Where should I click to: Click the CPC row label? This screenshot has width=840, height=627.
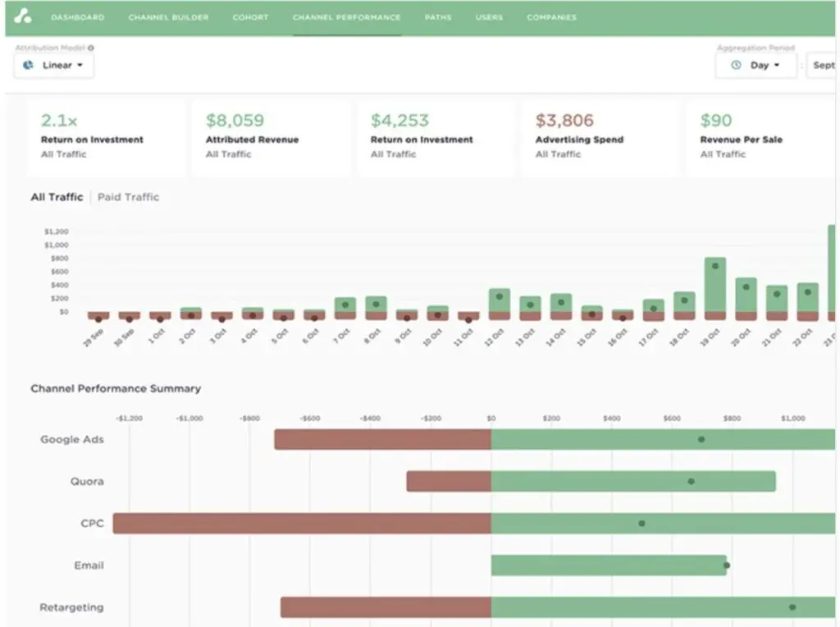[92, 523]
